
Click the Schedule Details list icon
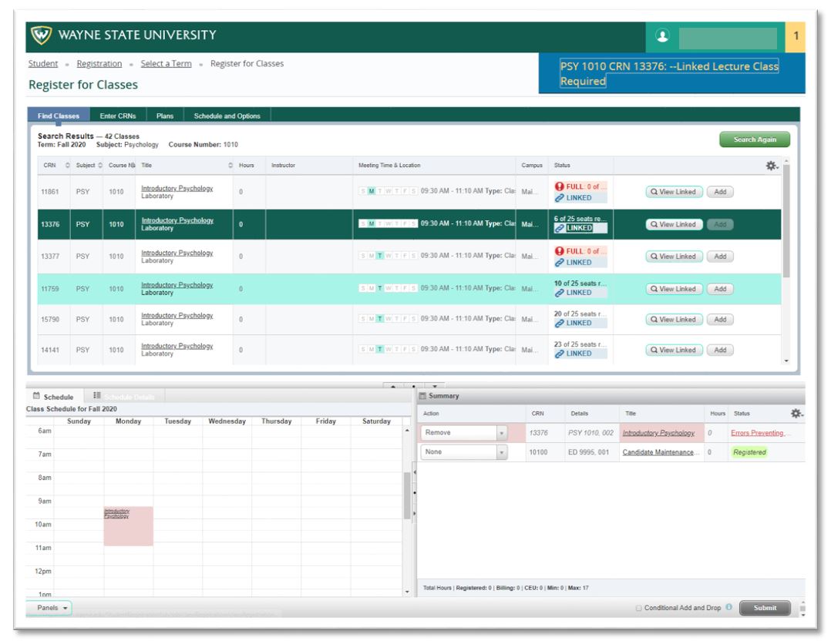point(97,395)
